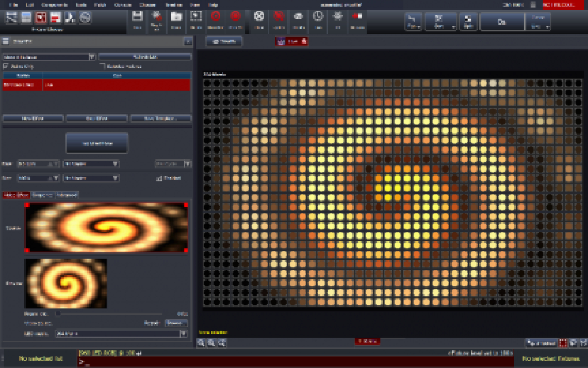Click the red crossed-out circle icon
The width and height of the screenshot is (588, 368).
pyautogui.click(x=279, y=16)
